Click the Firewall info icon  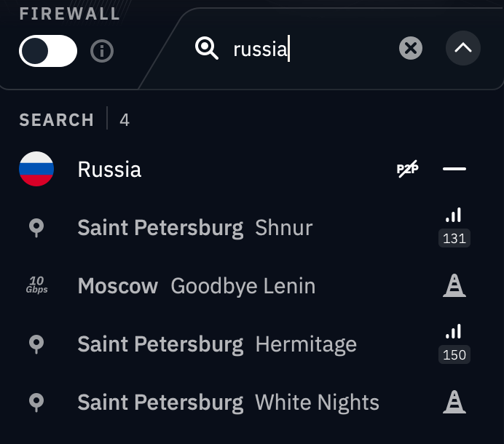point(102,51)
